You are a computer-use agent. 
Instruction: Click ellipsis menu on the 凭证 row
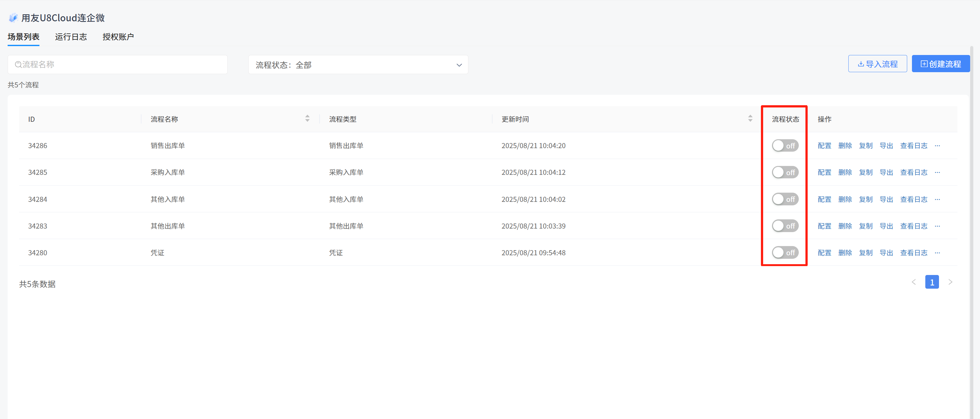tap(937, 253)
